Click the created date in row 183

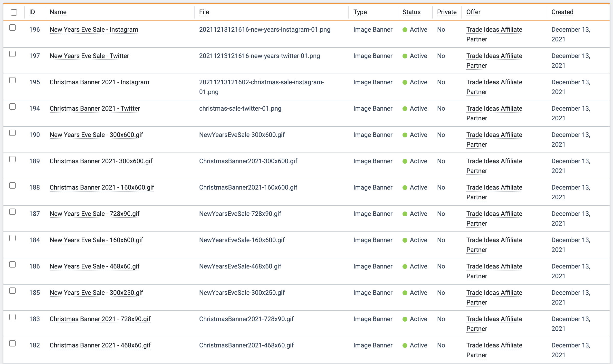pyautogui.click(x=571, y=324)
